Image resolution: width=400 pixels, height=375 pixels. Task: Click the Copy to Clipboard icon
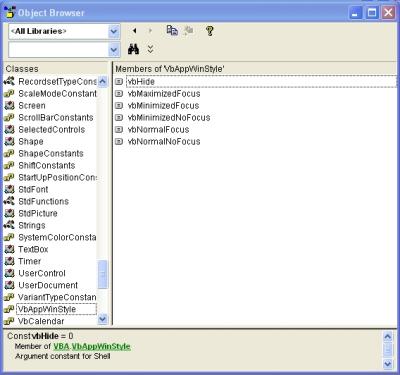click(172, 31)
